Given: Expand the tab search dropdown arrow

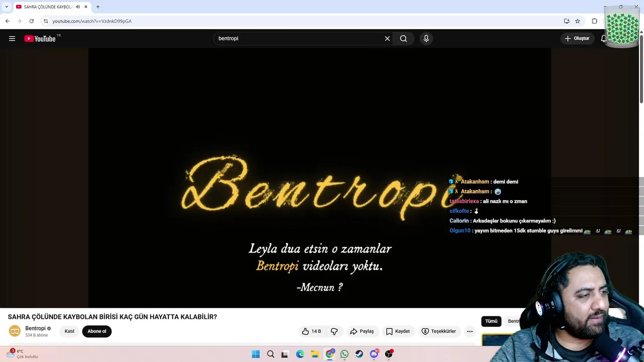Looking at the screenshot, I should tap(7, 7).
